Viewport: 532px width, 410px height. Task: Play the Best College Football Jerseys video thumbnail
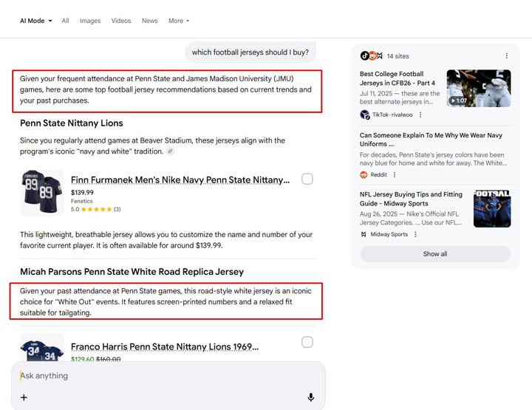(x=478, y=89)
